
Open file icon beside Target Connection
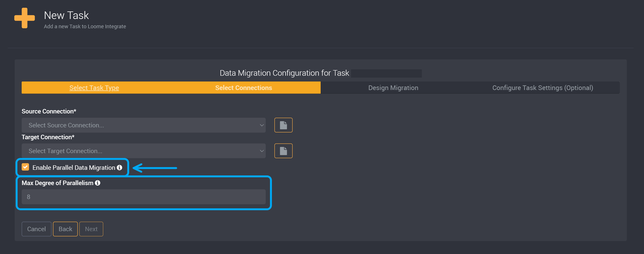283,151
